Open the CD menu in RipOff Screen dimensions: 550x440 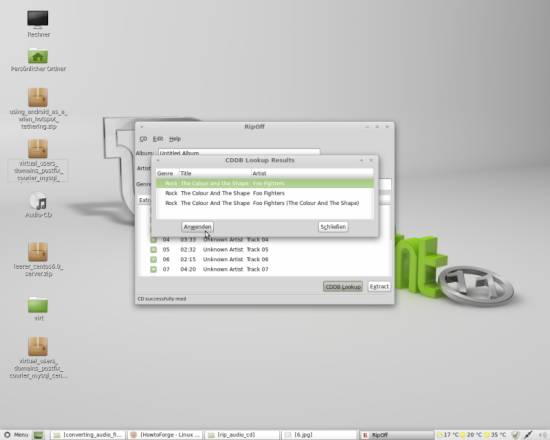(143, 139)
